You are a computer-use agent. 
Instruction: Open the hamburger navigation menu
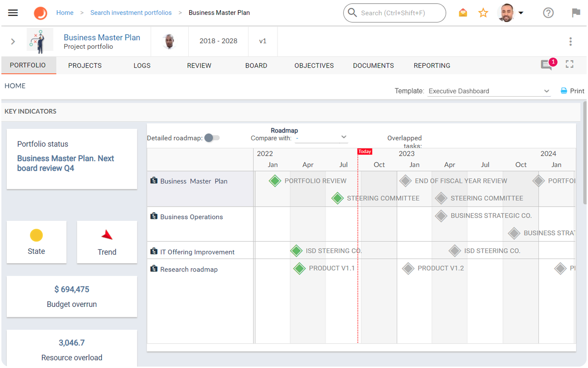12,12
